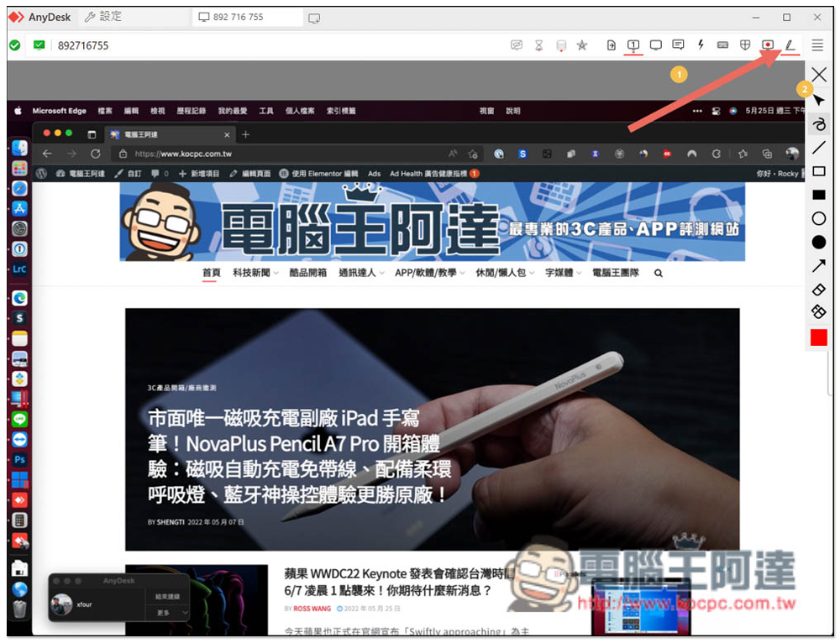Screen dimensions: 840x643
Task: Select the outlined ellipse whiteboard tool
Action: pos(819,218)
